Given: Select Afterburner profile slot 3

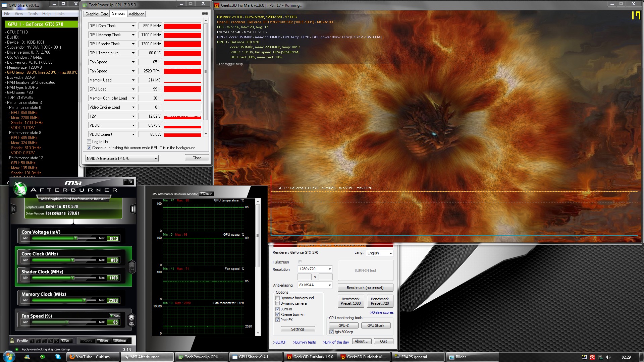Looking at the screenshot, I should [x=44, y=341].
